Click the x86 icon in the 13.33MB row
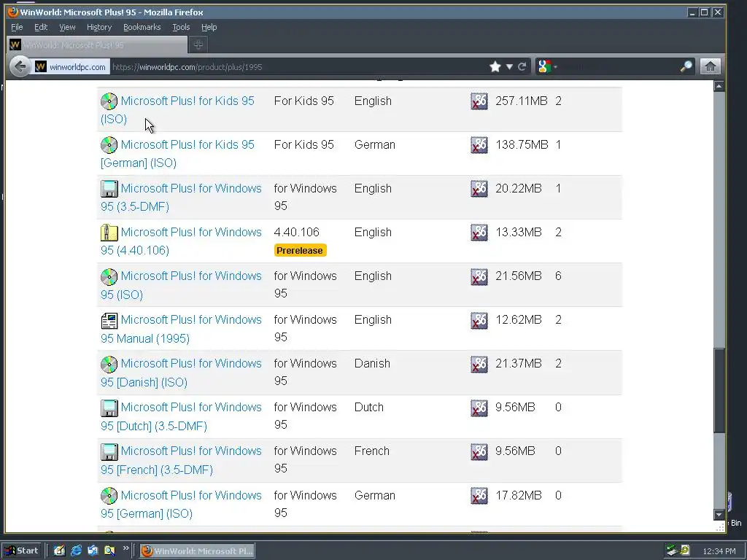 (479, 233)
